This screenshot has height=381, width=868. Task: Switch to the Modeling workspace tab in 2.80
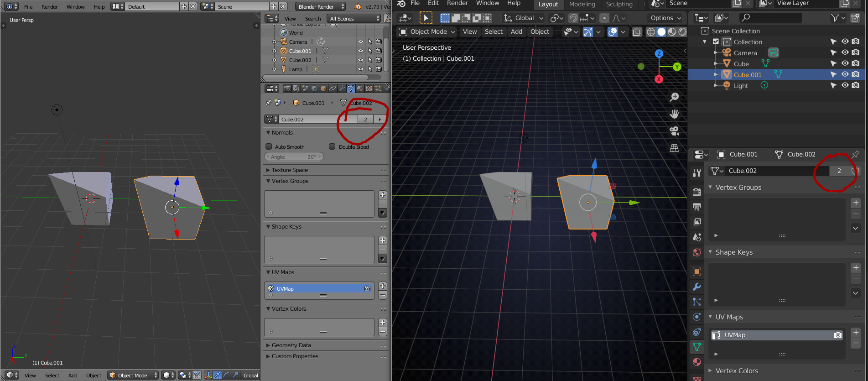pos(582,4)
